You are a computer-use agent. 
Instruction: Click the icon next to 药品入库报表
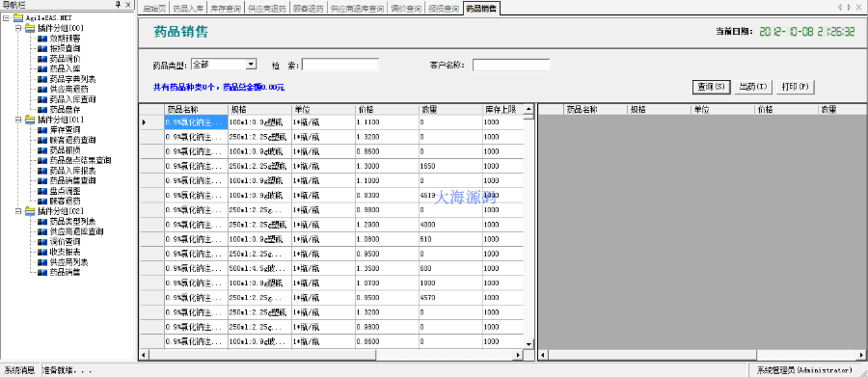tap(42, 171)
